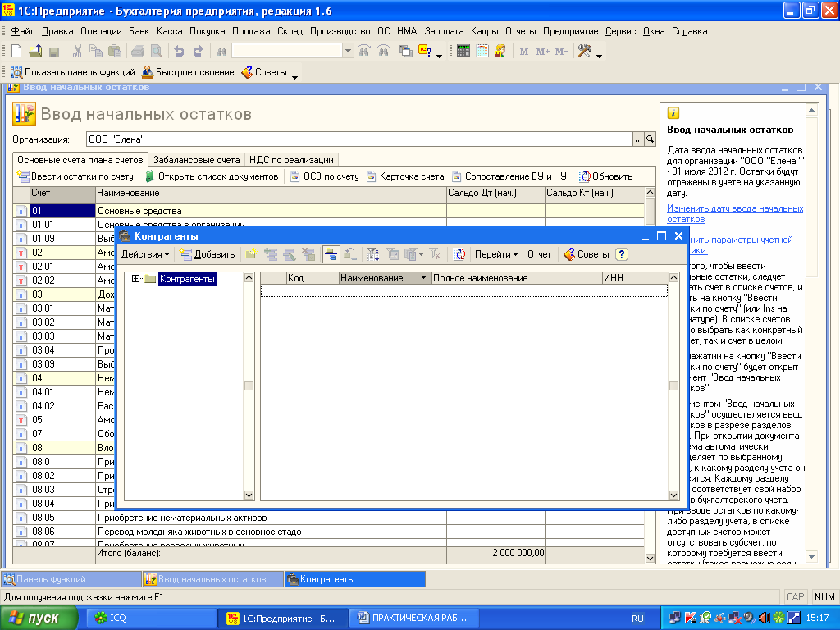Open the Операции menu
This screenshot has width=840, height=630.
(x=101, y=31)
